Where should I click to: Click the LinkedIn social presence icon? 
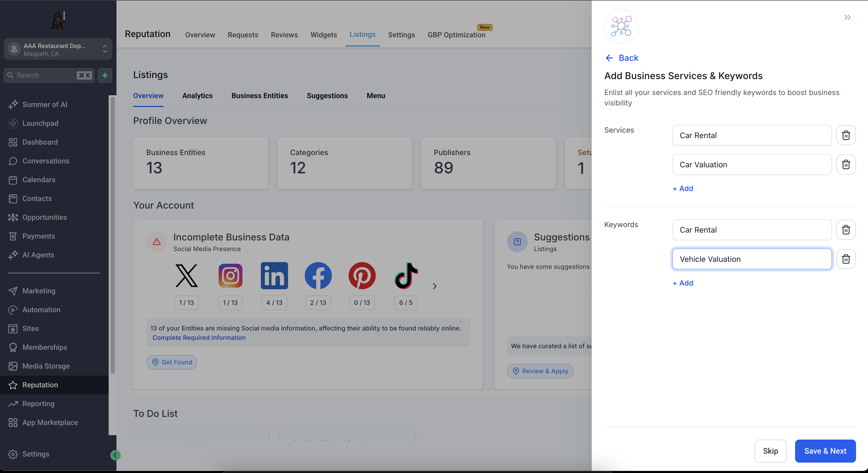click(x=274, y=276)
